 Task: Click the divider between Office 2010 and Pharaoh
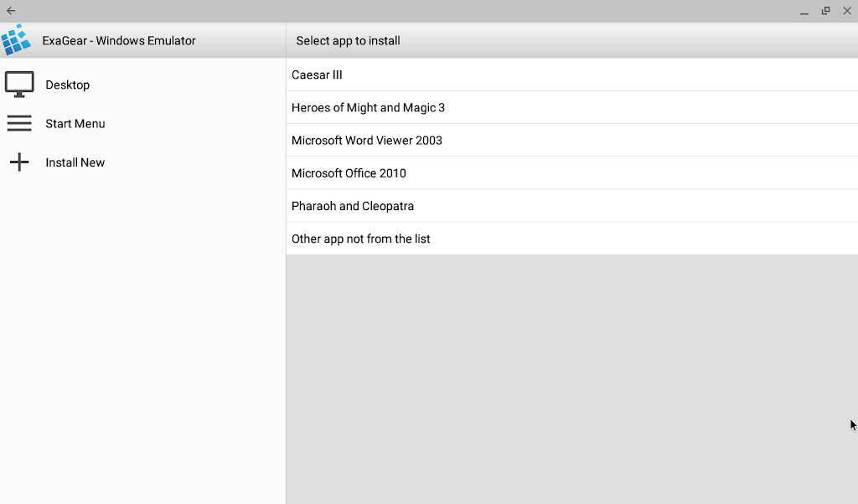point(572,189)
